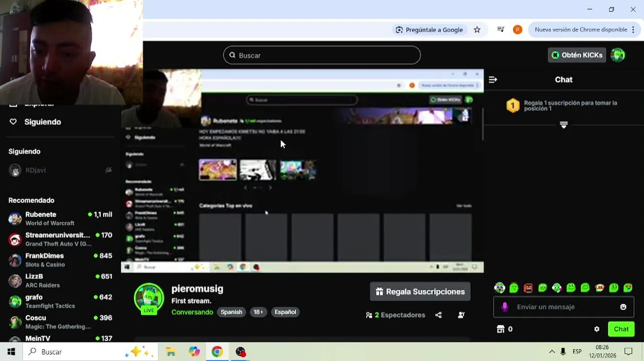Open recommended channel Rubenete
Viewport: 644px width, 361px height.
point(60,219)
